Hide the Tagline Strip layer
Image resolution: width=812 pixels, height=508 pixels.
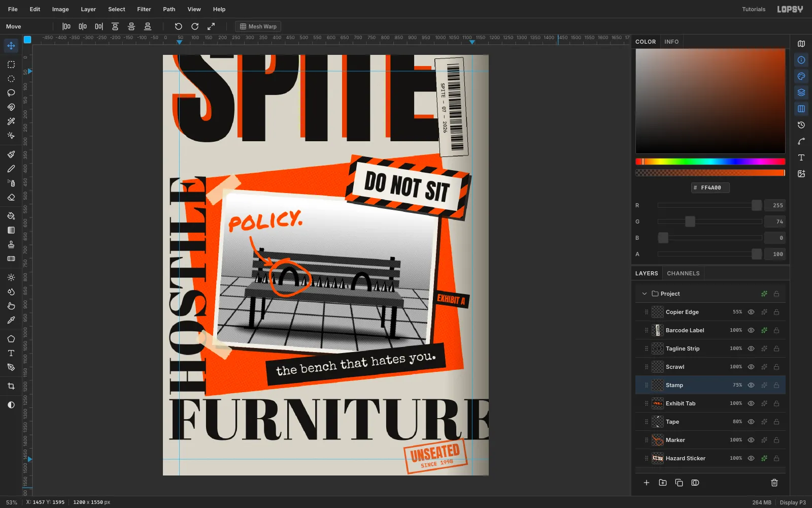(x=751, y=348)
